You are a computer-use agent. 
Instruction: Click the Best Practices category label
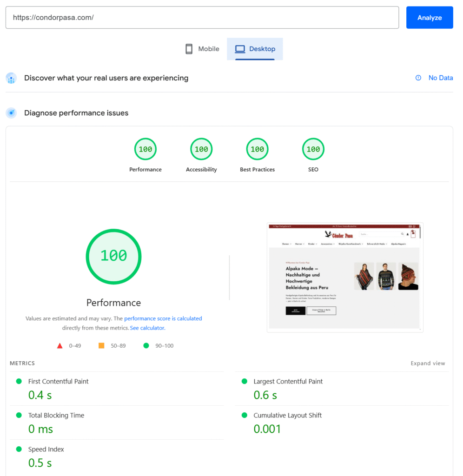257,170
